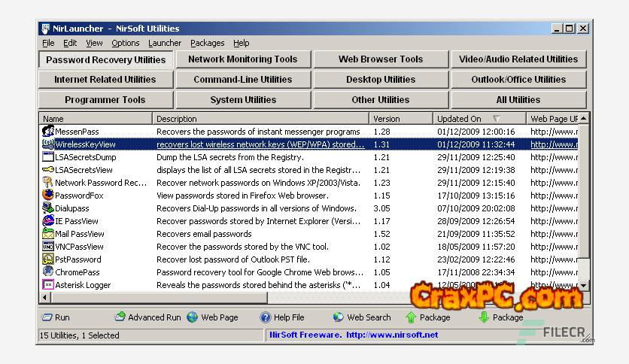Open the utility's Web Page globe icon

tap(193, 317)
